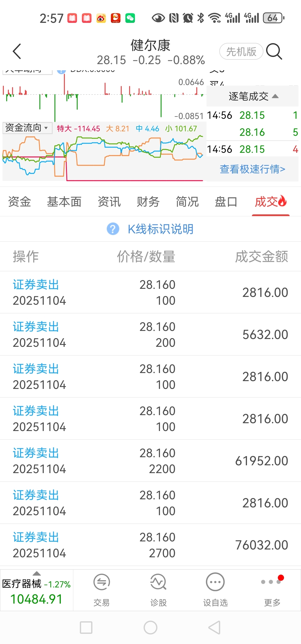Open stock search with magnifier icon
Image resolution: width=301 pixels, height=644 pixels.
click(274, 51)
